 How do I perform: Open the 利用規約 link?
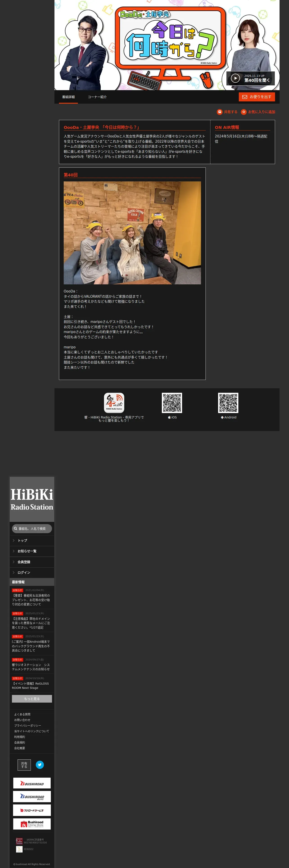pos(20,737)
